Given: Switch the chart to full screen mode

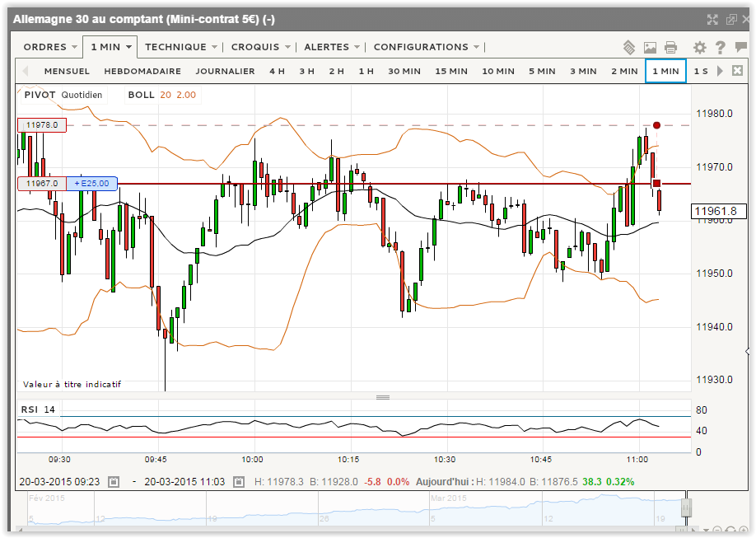Looking at the screenshot, I should point(712,19).
